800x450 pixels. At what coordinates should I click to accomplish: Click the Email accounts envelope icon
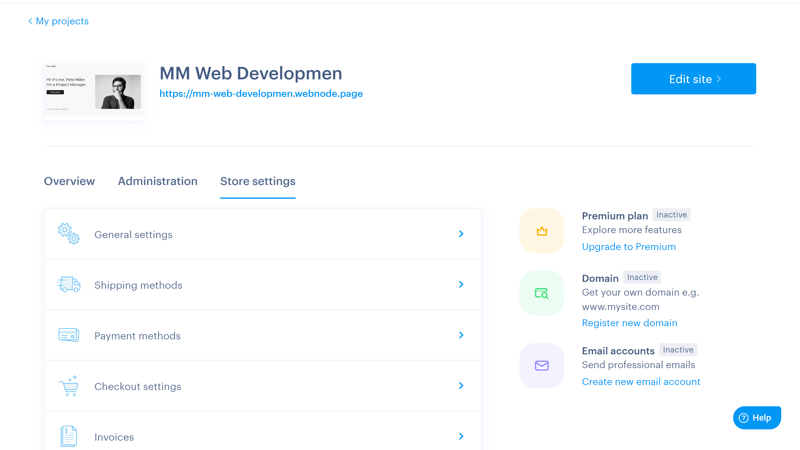[x=542, y=365]
